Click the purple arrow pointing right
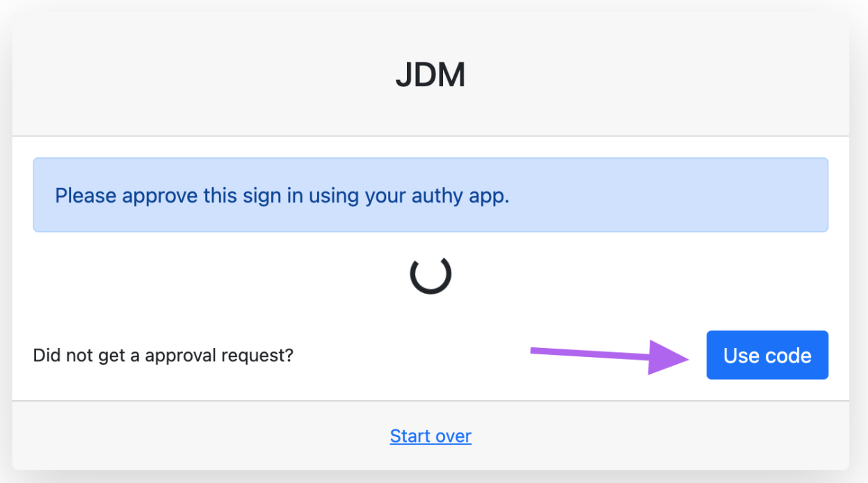 (610, 357)
